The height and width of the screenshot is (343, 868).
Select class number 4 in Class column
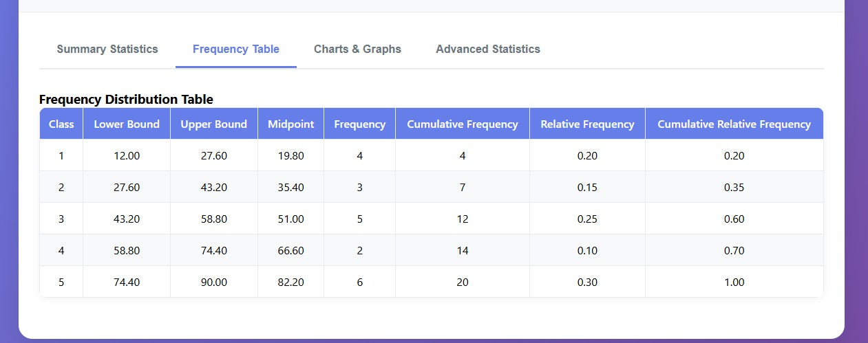coord(61,251)
